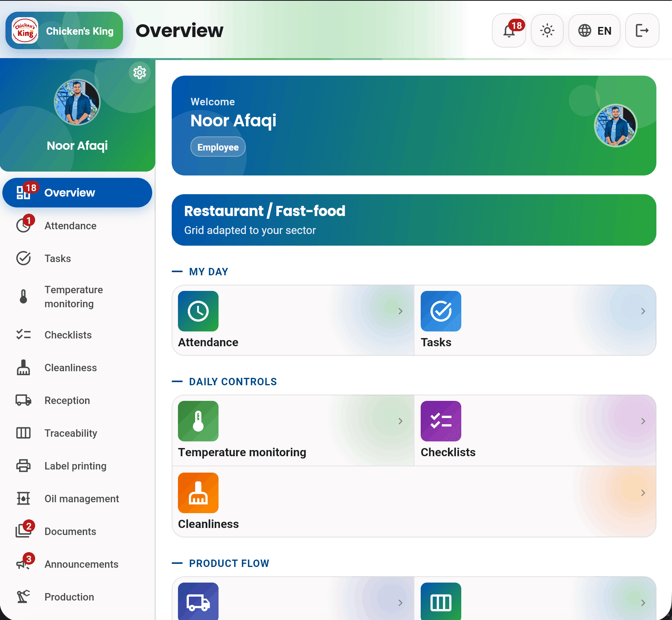Viewport: 672px width, 620px height.
Task: Open Cleanliness in the sidebar
Action: tap(77, 368)
